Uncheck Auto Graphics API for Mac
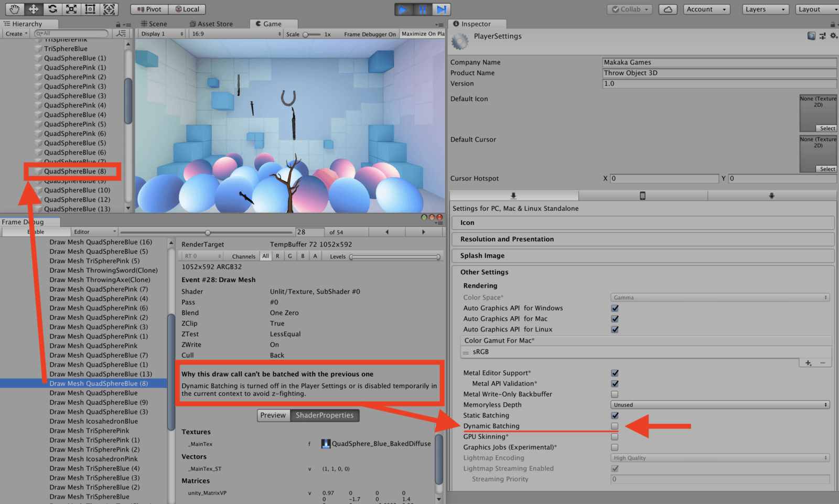Image resolution: width=839 pixels, height=504 pixels. coord(615,318)
